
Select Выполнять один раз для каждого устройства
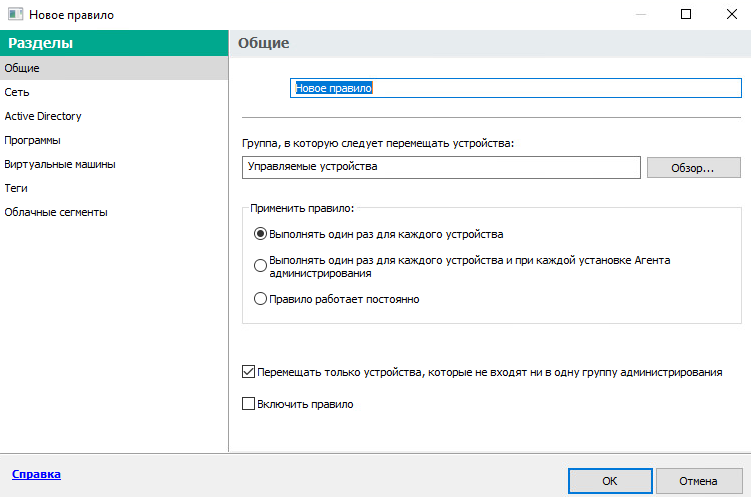coord(261,234)
